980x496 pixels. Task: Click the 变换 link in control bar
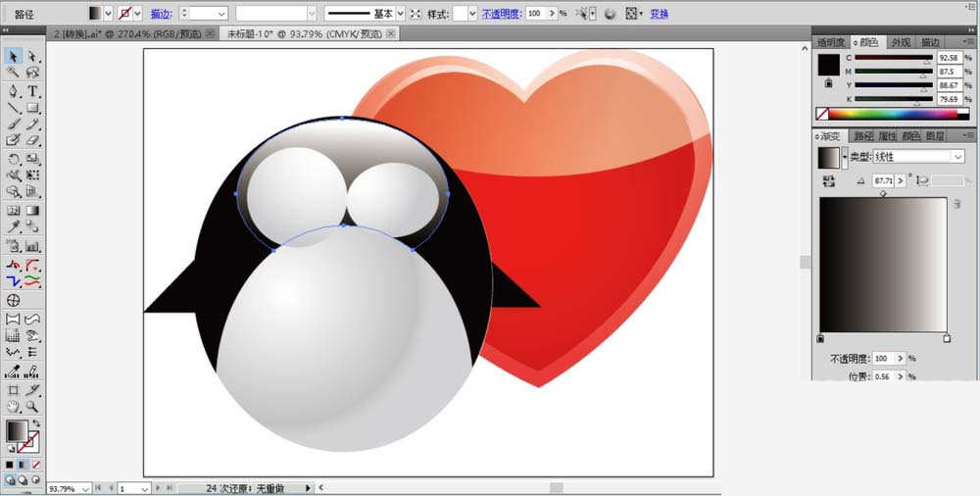(659, 14)
